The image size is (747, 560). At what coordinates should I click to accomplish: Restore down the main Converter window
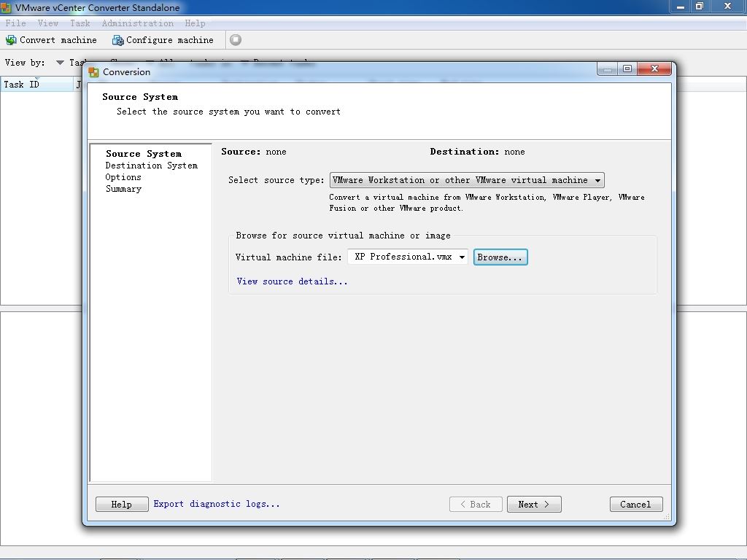tap(699, 6)
